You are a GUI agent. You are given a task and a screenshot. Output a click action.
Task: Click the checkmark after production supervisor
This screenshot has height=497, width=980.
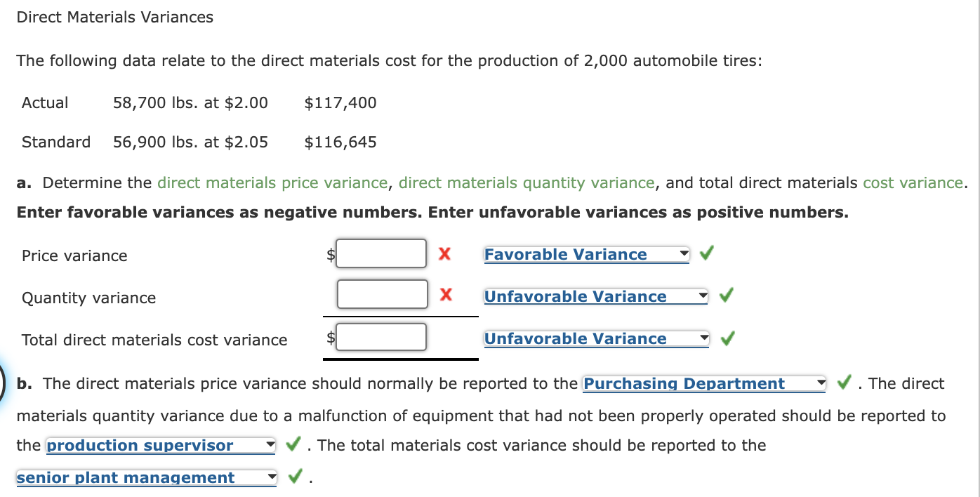(x=292, y=445)
